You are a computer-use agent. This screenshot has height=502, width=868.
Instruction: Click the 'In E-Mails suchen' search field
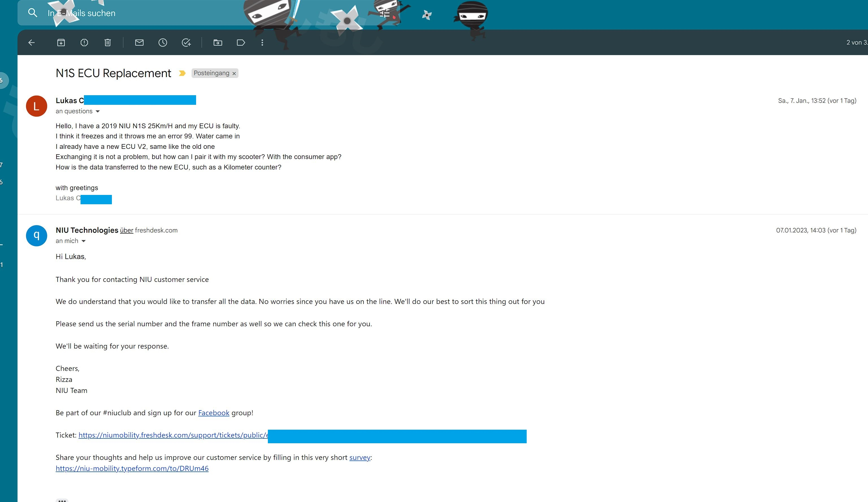138,13
